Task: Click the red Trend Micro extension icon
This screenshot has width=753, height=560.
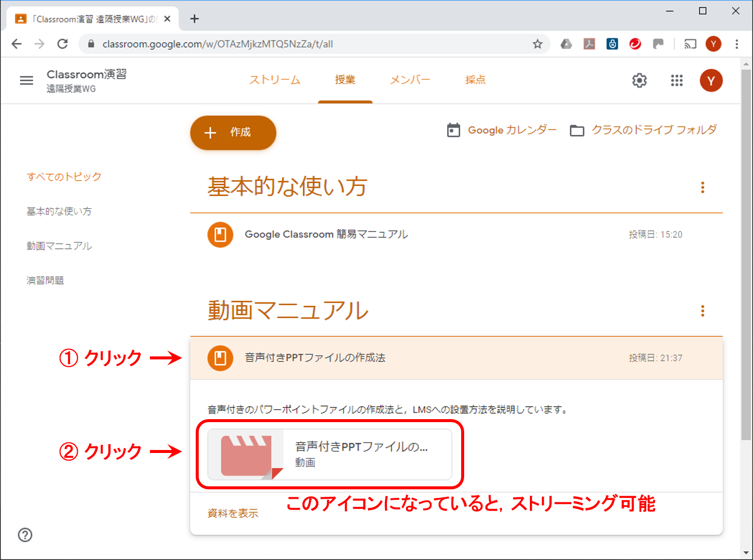Action: point(635,44)
